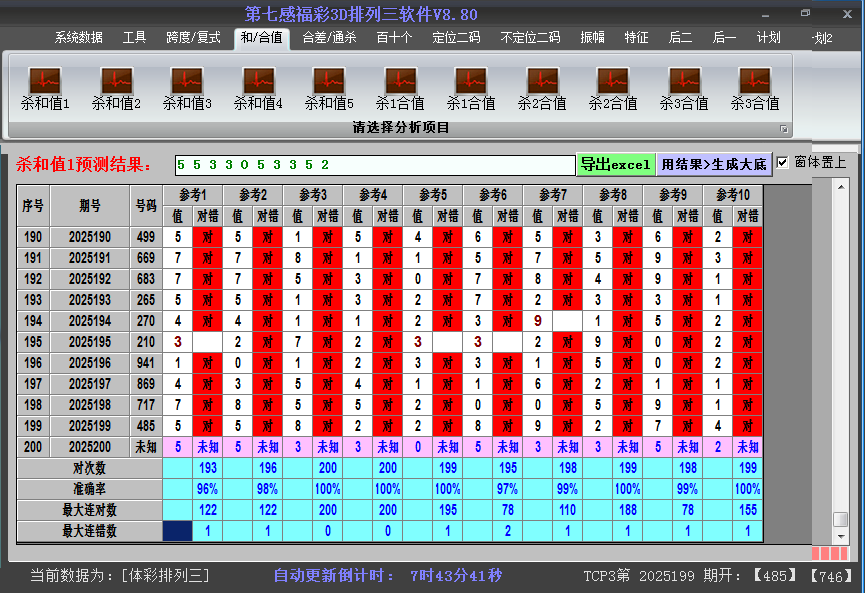Click the 用结果>生成大底 button
This screenshot has width=865, height=593.
coord(714,164)
